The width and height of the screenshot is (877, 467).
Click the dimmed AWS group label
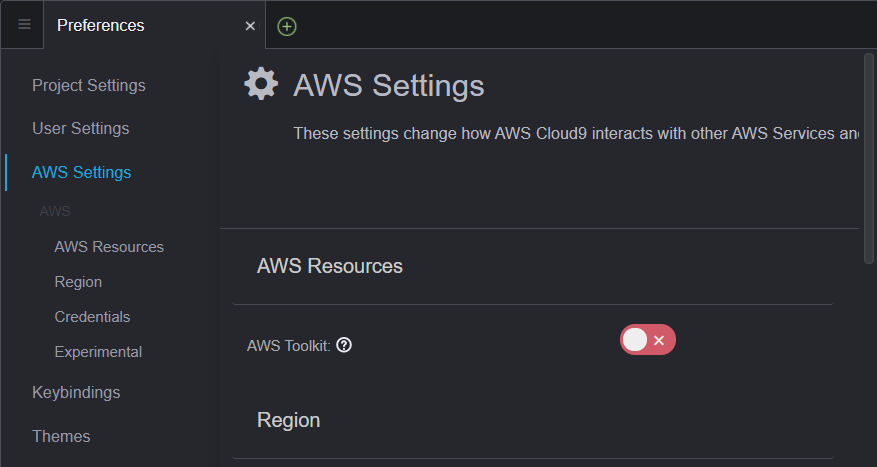click(55, 211)
